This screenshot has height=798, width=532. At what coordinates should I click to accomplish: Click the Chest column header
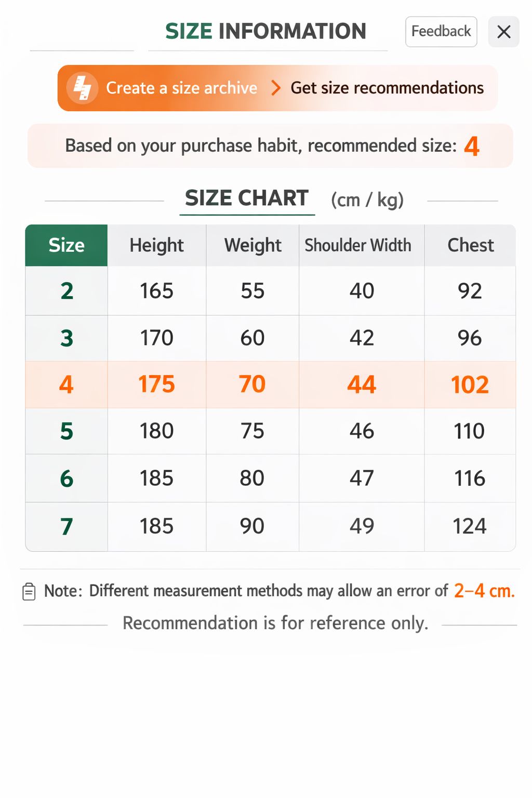(470, 245)
